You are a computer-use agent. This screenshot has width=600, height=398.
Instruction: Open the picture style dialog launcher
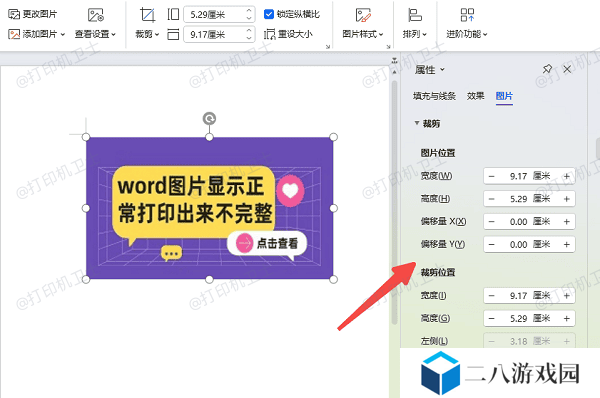click(x=388, y=47)
